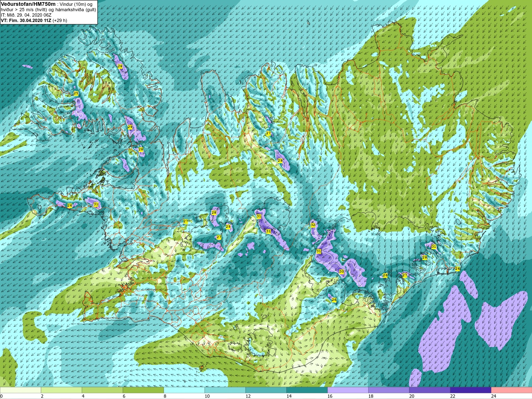Image resolution: width=532 pixels, height=399 pixels.
Task: Click scale tick label "4"
Action: point(83,396)
